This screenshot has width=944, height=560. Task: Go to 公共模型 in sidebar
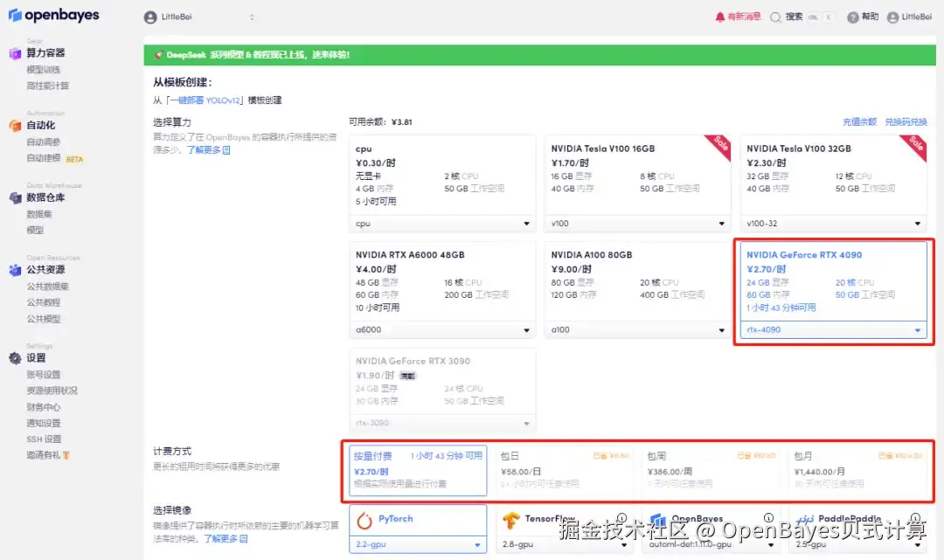(x=44, y=319)
